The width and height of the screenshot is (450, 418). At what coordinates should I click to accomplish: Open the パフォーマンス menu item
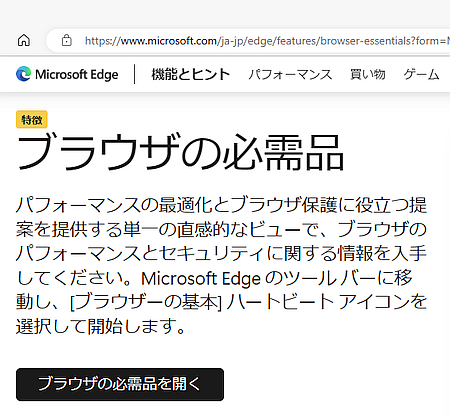(x=290, y=74)
